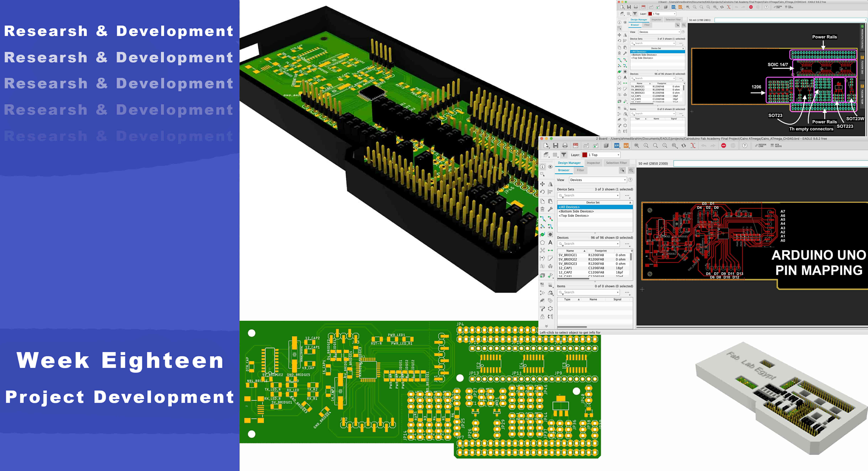The width and height of the screenshot is (868, 471).
Task: Click DESIGN LINK button in larger window
Action: [761, 145]
